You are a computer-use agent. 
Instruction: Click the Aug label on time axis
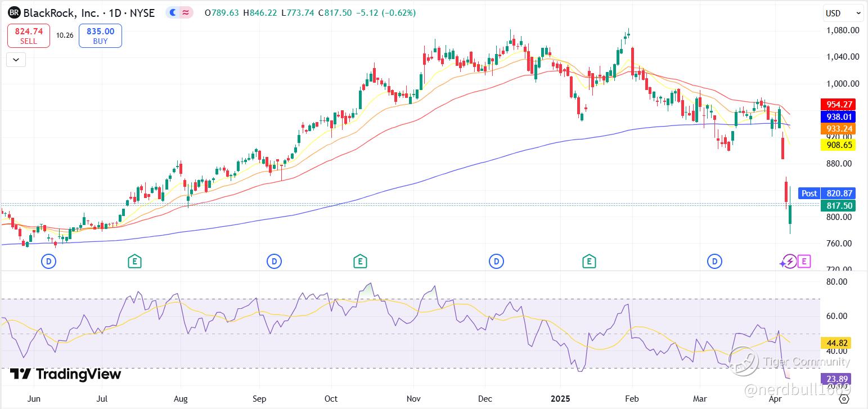point(181,399)
